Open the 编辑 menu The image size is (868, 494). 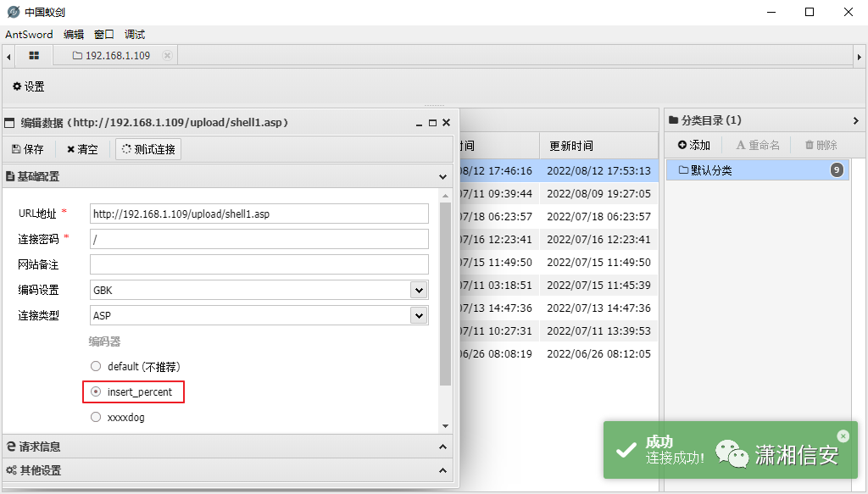[74, 34]
